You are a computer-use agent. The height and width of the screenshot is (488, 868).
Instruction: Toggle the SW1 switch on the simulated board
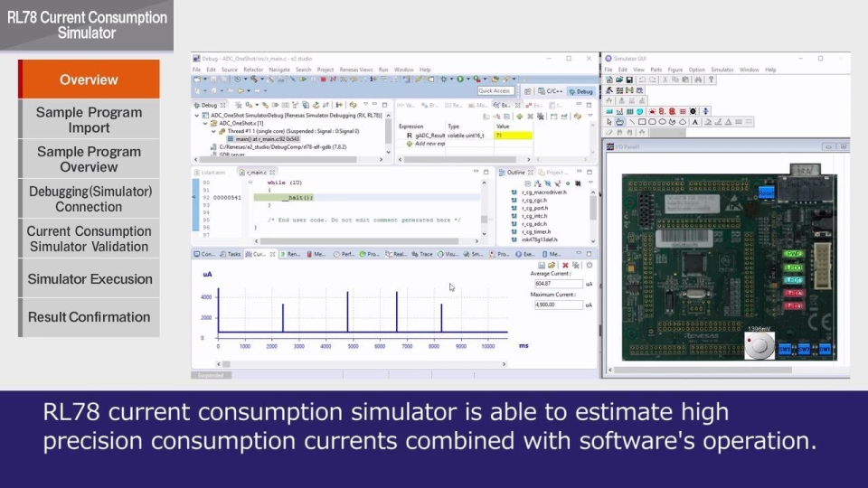click(x=825, y=350)
